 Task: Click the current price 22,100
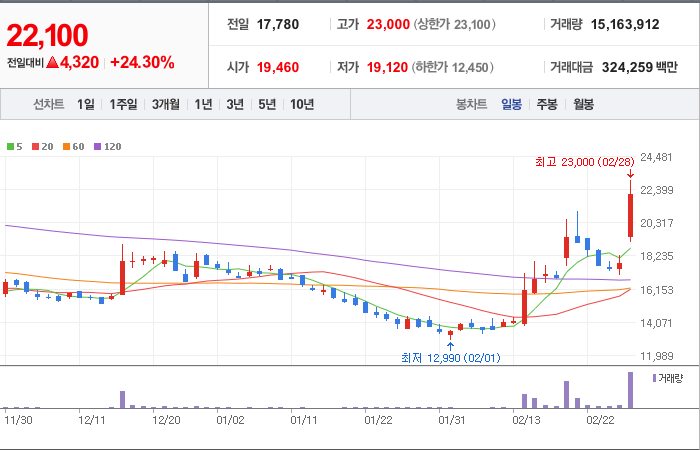point(47,36)
